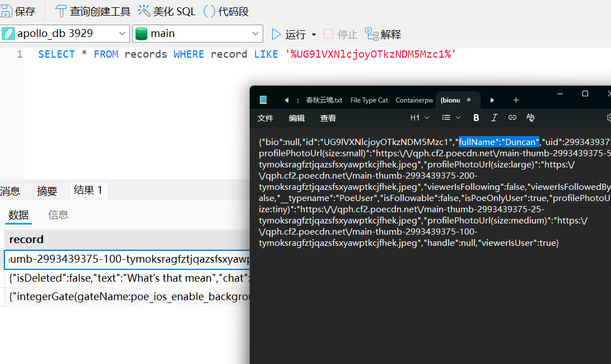Viewport: 611px width, 364px height.
Task: Expand the H1 heading style dropdown
Action: [419, 118]
